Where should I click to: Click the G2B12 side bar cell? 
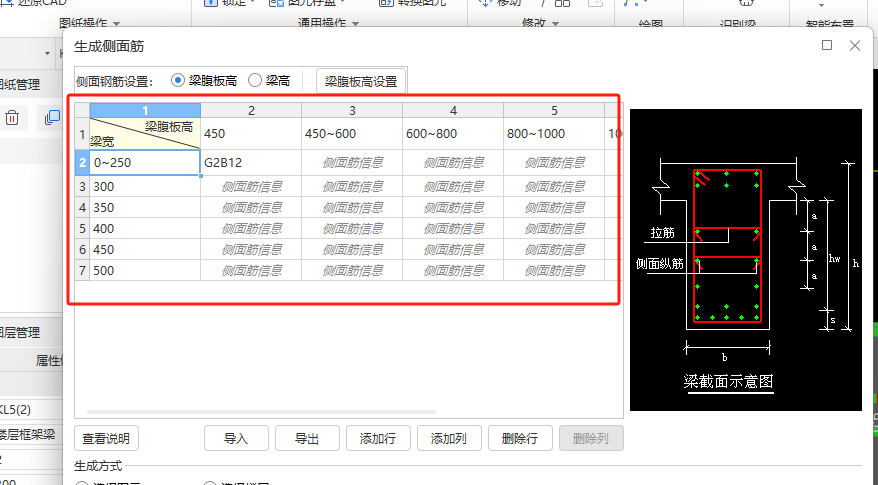251,162
